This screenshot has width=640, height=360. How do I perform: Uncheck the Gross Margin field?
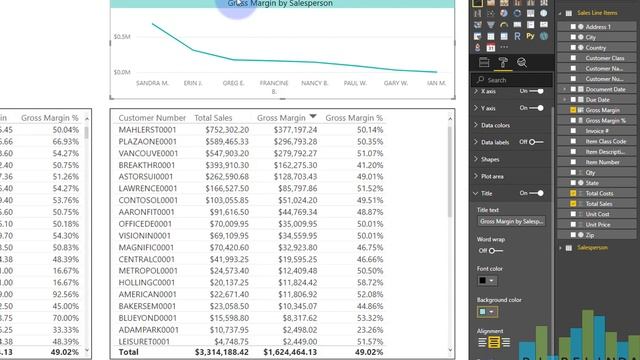pyautogui.click(x=573, y=110)
